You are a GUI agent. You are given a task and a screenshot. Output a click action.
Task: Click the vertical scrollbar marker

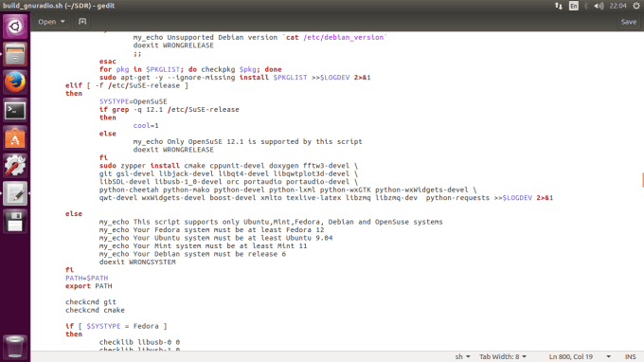(x=643, y=180)
